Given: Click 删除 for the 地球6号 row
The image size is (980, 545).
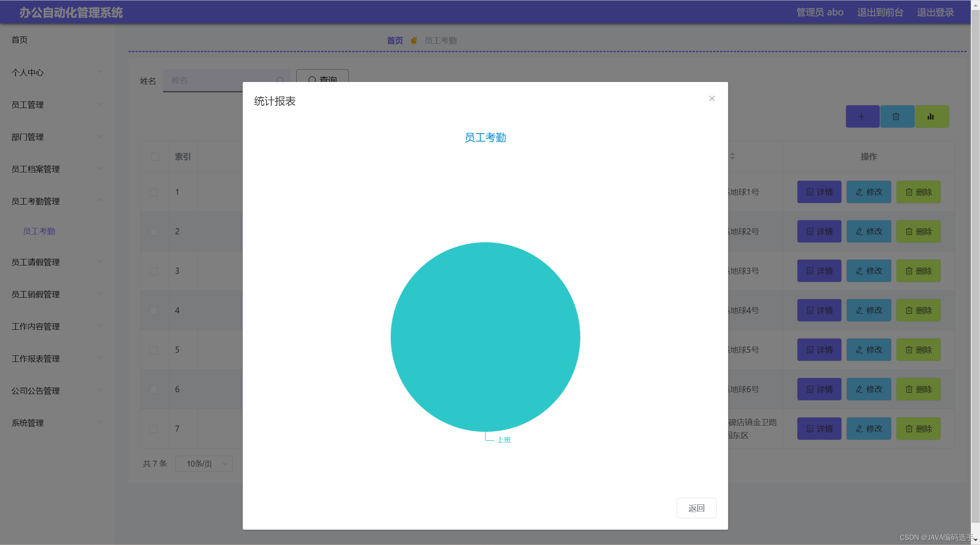Looking at the screenshot, I should pyautogui.click(x=918, y=389).
